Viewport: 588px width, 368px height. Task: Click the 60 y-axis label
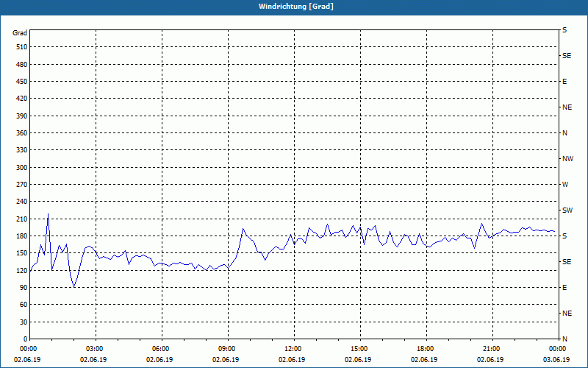[24, 305]
